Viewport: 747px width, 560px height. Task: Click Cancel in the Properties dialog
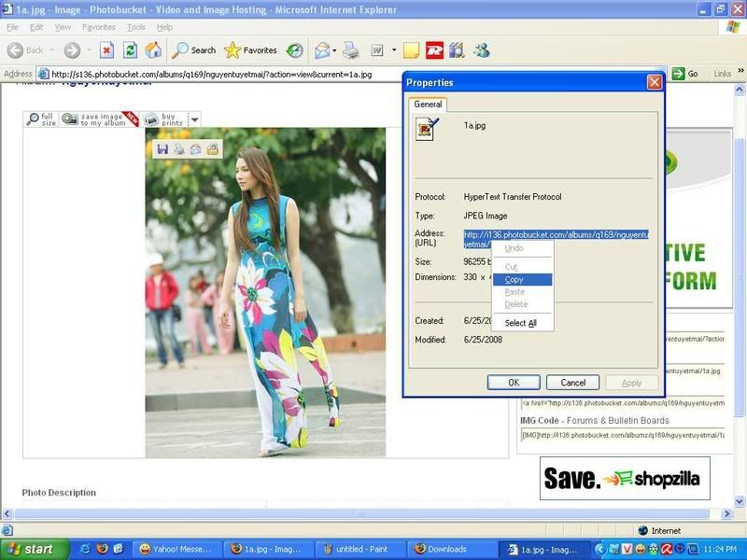click(x=572, y=383)
